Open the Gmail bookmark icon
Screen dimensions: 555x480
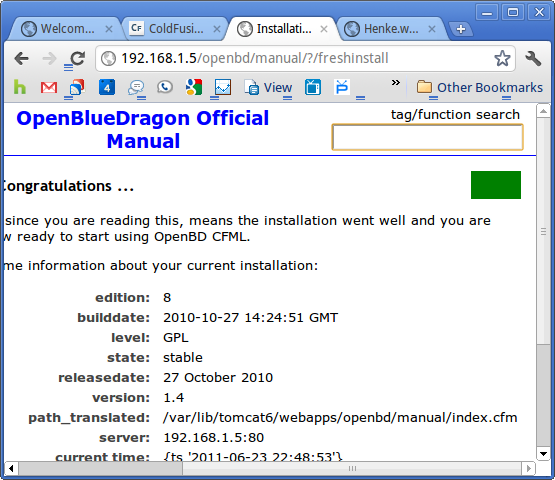coord(49,87)
